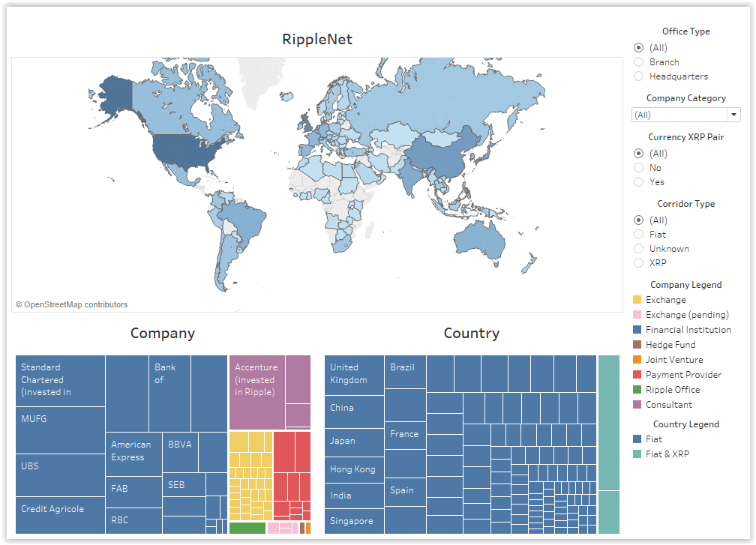Viewport: 756px width, 545px height.
Task: Select the United Kingdom country tile
Action: 354,376
